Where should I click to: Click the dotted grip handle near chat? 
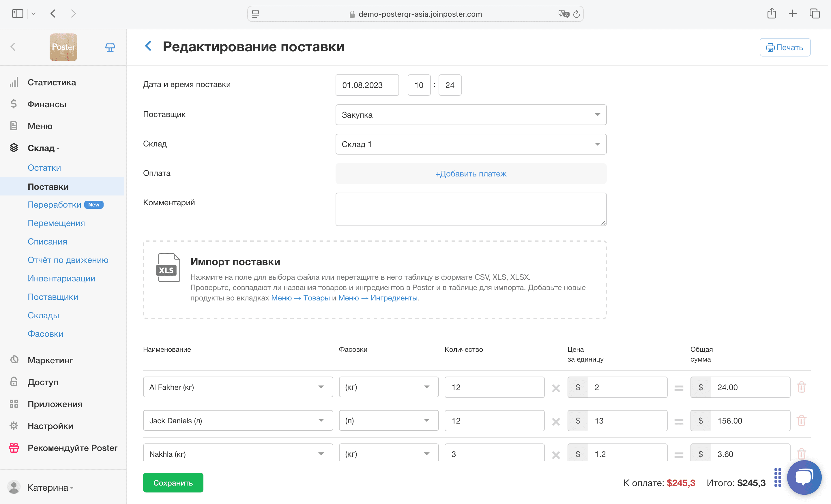[778, 477]
